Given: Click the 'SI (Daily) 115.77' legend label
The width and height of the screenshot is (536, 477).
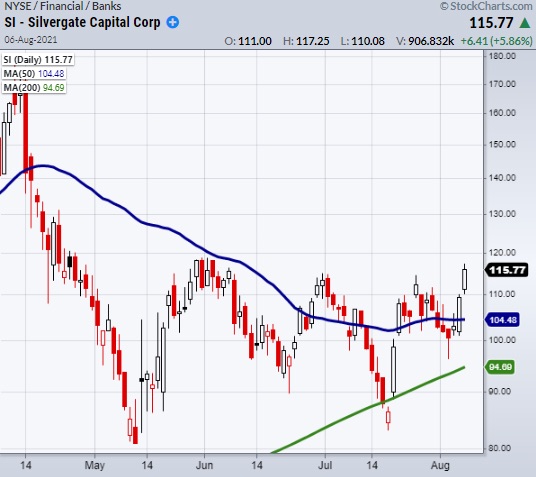Looking at the screenshot, I should tap(38, 60).
